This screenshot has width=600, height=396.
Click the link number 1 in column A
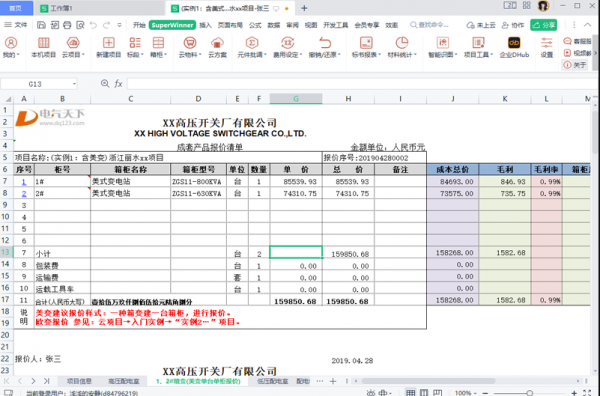point(24,182)
